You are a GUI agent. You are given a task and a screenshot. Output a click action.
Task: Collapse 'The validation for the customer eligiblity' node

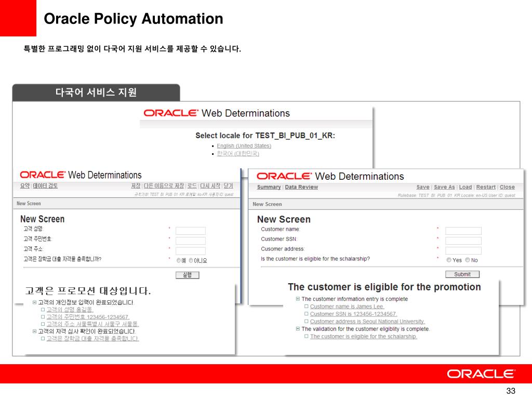point(298,329)
